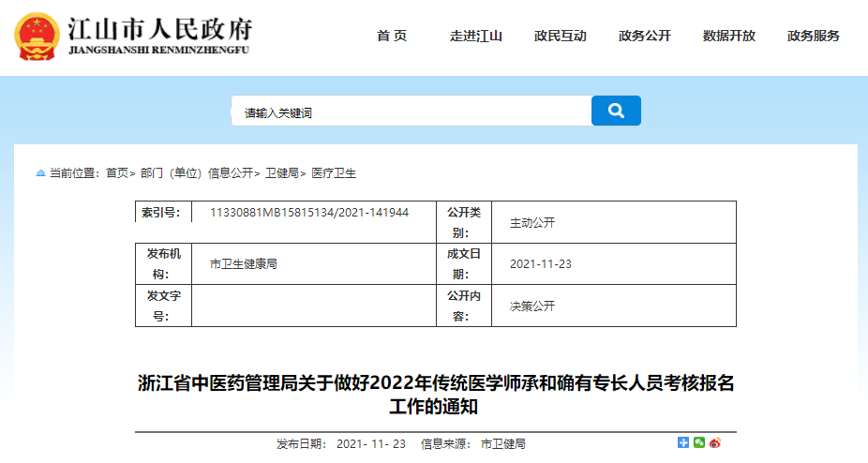Select 数据开放 in the top navigation
Screen dimensions: 868x463
(x=729, y=37)
